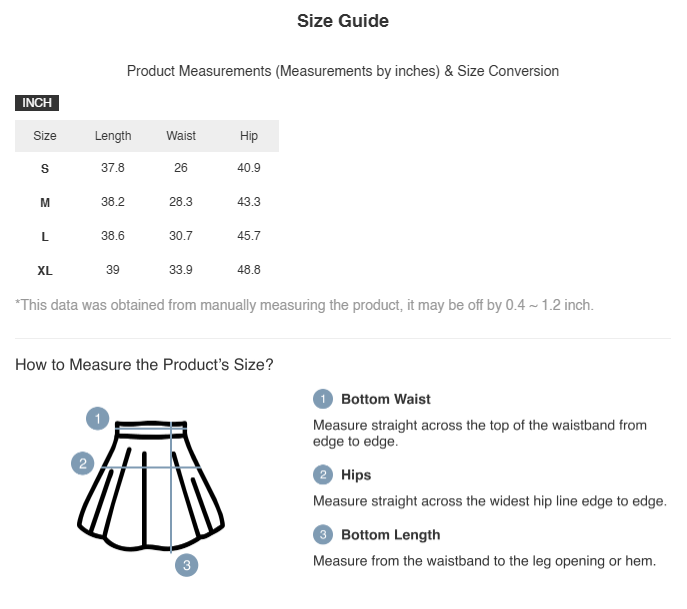The image size is (687, 609).
Task: Click number 3 badge beside Bottom Length
Action: (323, 535)
